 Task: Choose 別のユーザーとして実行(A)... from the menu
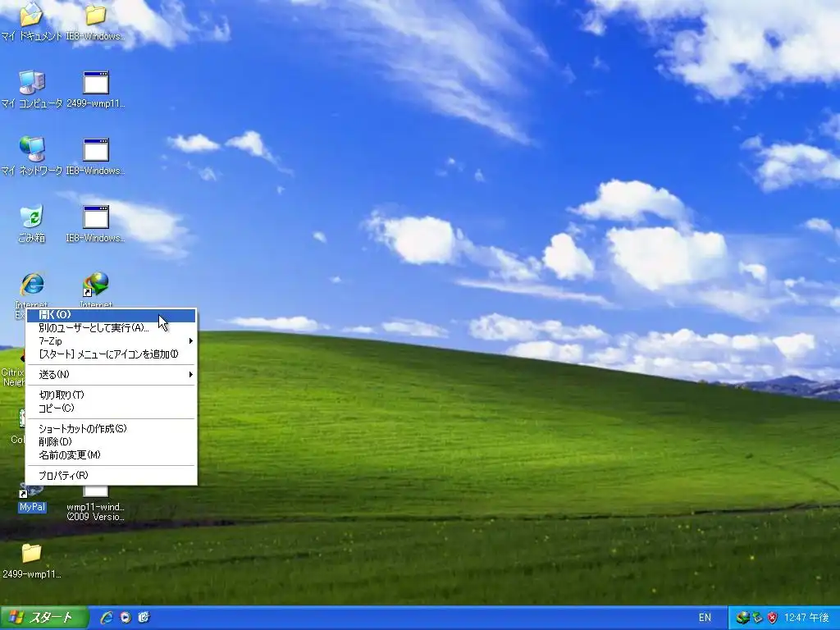pos(111,328)
